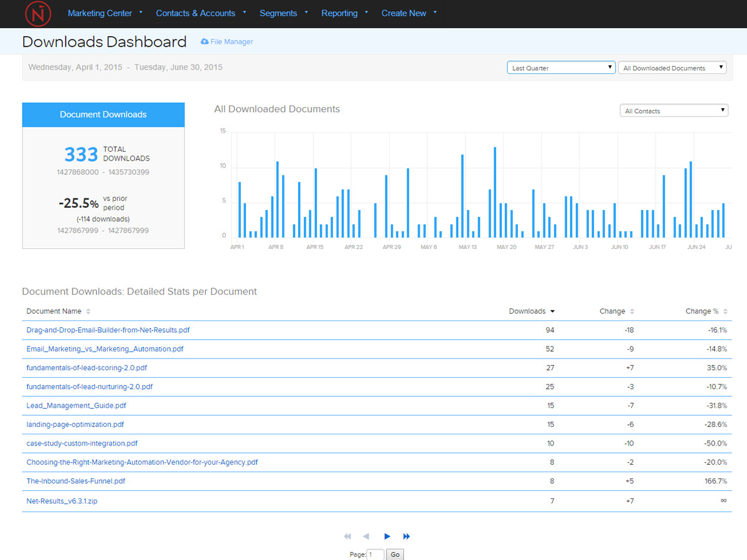This screenshot has width=747, height=560.
Task: Open fundamentals-of-lead-nurturing-2.0.pdf link
Action: coord(90,386)
